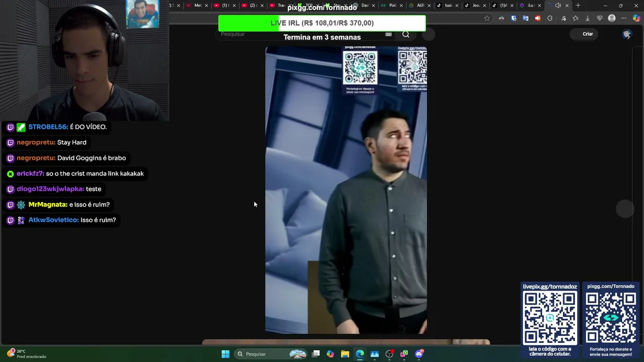Click STROBEL56's message "É DO VÍDEO."
This screenshot has height=362, width=644.
tap(88, 127)
